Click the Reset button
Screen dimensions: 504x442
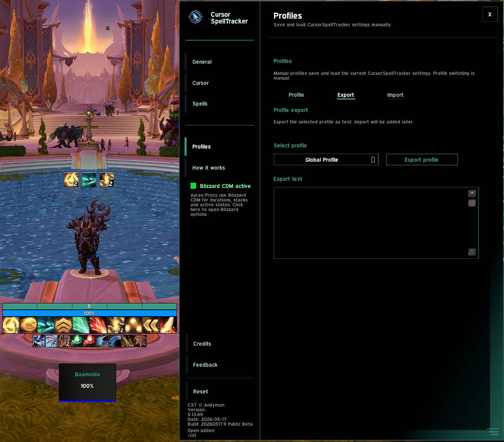[x=219, y=391]
